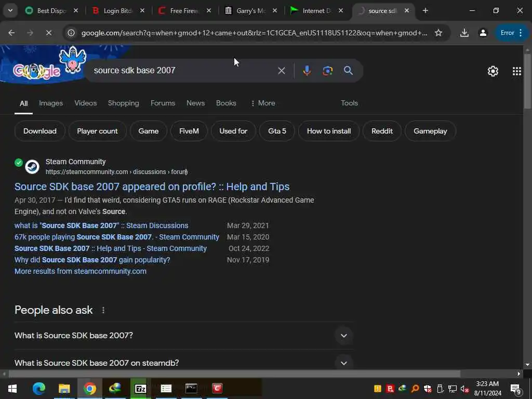Image resolution: width=532 pixels, height=399 pixels.
Task: Open 'Source SDK base 2007 appeared on profile?' result
Action: pyautogui.click(x=152, y=187)
